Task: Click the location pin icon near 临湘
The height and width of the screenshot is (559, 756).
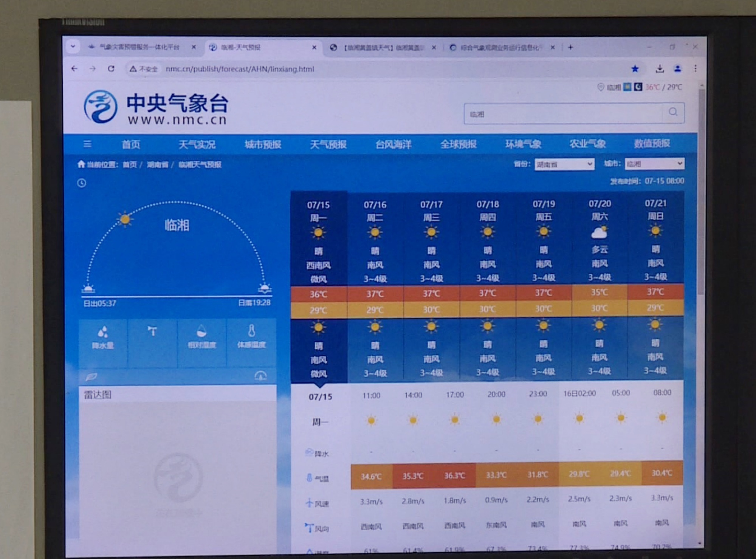Action: coord(600,87)
